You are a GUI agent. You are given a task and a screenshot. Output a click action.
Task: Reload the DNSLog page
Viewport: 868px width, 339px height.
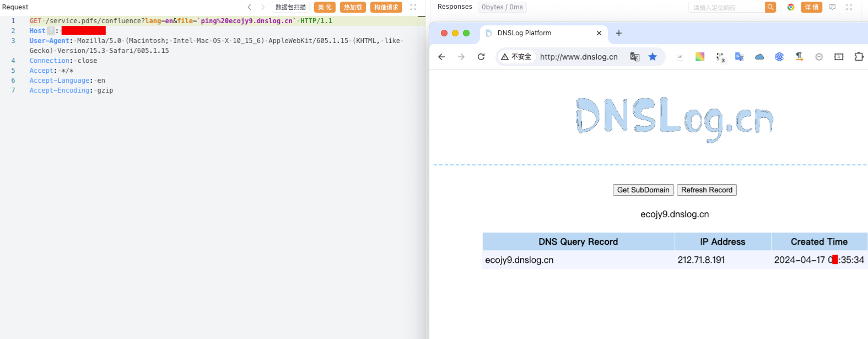tap(481, 57)
